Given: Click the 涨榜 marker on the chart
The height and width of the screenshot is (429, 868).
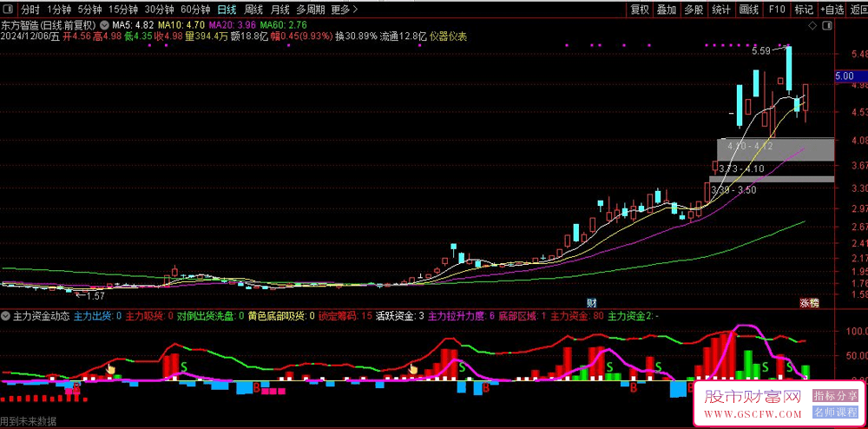Looking at the screenshot, I should point(809,303).
